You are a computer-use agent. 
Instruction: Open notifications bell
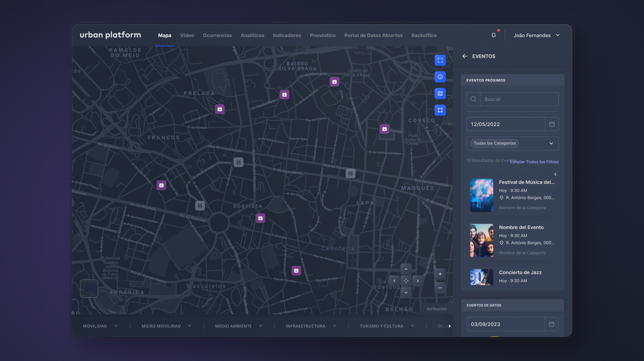[494, 35]
